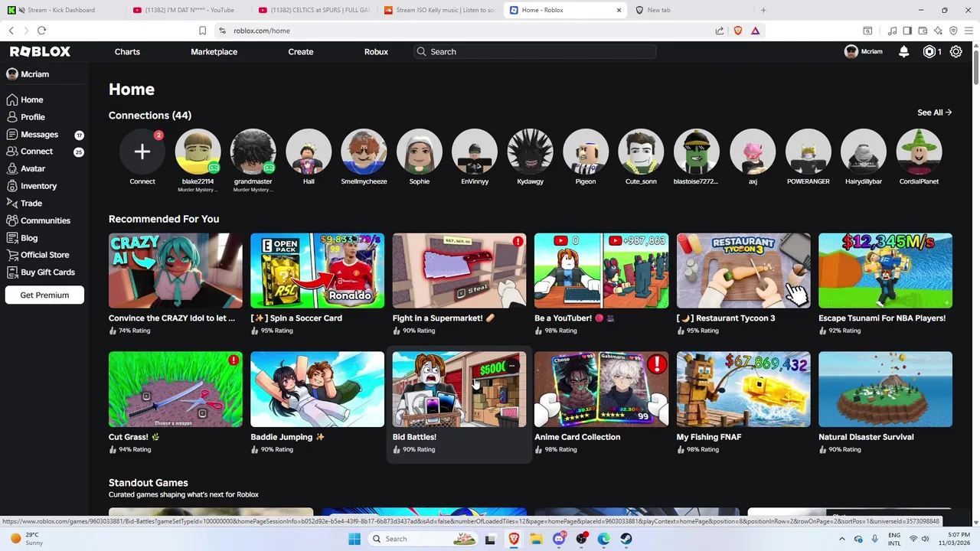
Task: Open the Bid Battles! game thumbnail
Action: pyautogui.click(x=459, y=390)
